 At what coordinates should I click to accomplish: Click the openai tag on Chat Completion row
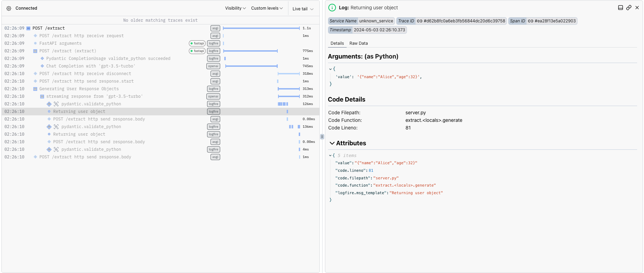pos(213,66)
